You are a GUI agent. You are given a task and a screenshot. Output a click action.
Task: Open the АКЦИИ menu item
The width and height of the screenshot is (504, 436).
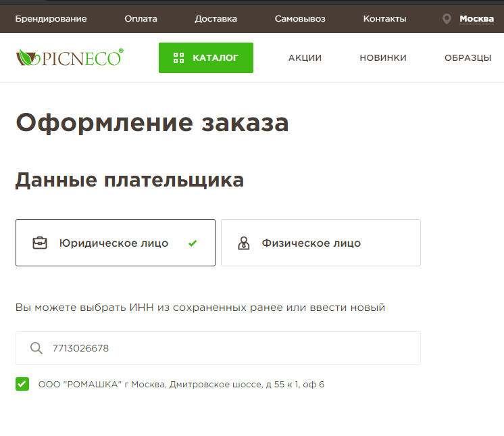(305, 58)
